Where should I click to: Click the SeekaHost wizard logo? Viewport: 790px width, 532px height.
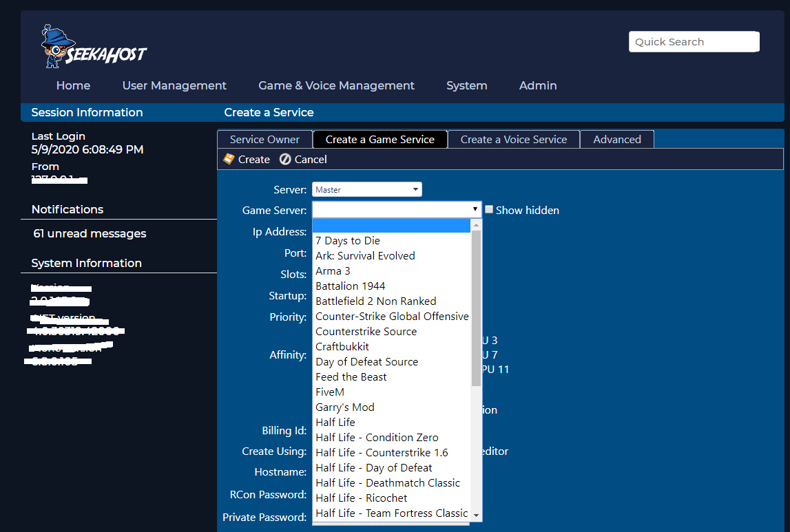(94, 47)
